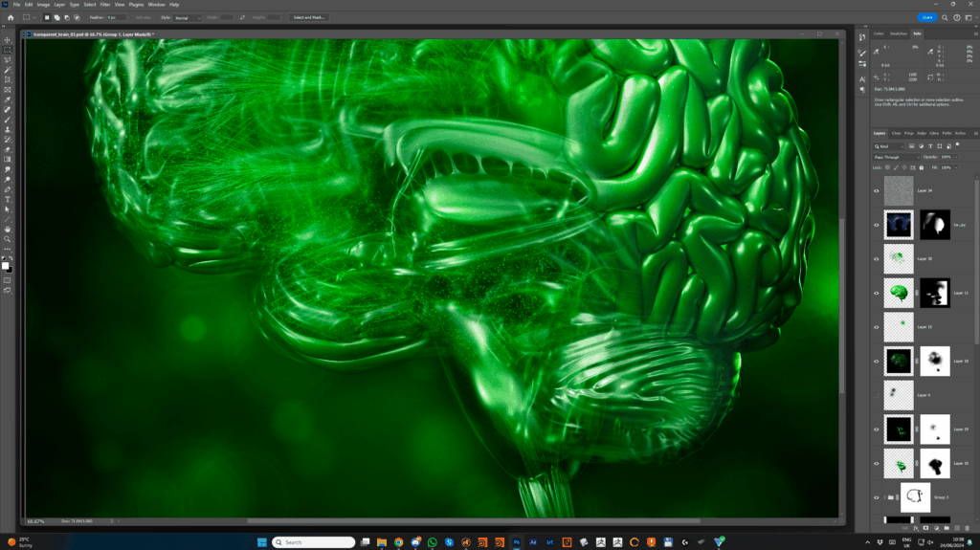Open the Filter menu
The image size is (980, 550).
pyautogui.click(x=105, y=4)
